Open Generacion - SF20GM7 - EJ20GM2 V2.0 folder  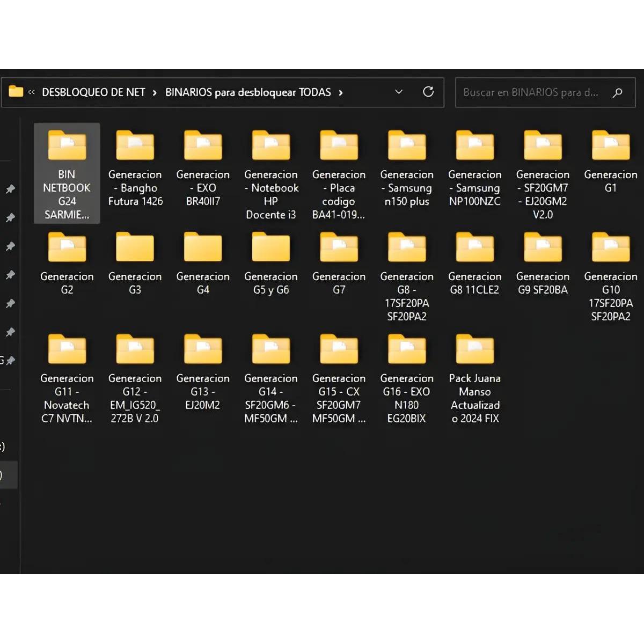tap(543, 174)
